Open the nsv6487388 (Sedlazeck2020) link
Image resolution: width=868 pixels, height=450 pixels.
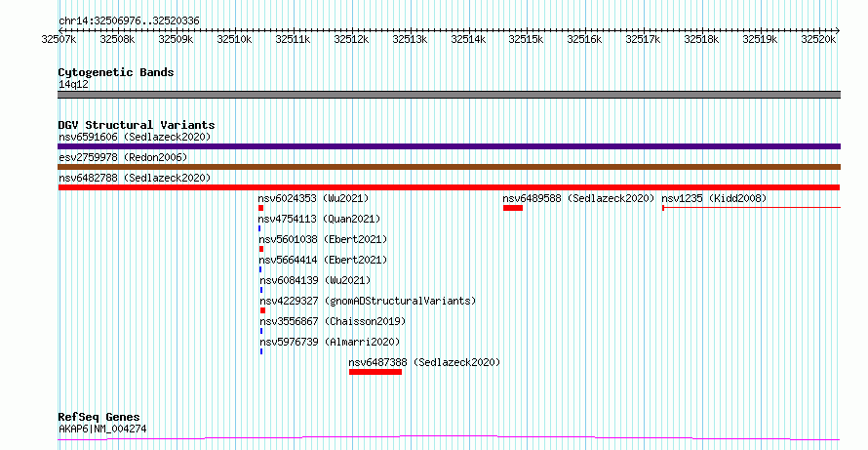tap(424, 362)
